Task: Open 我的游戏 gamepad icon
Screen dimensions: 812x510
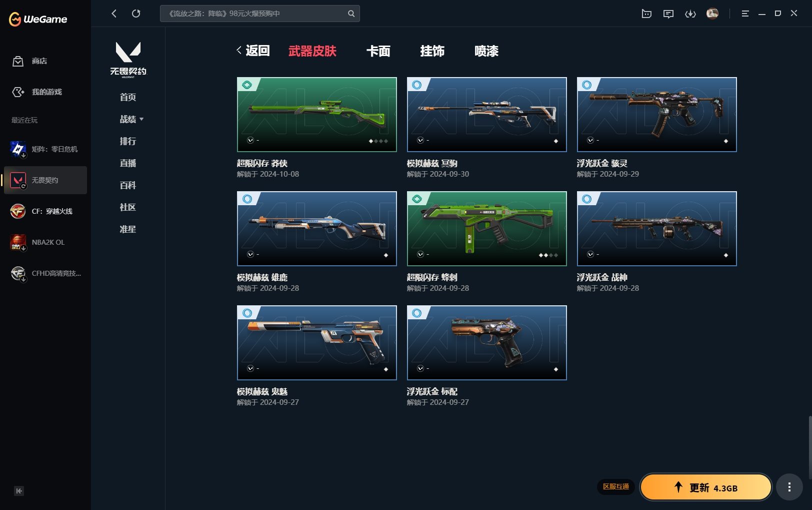Action: point(18,92)
